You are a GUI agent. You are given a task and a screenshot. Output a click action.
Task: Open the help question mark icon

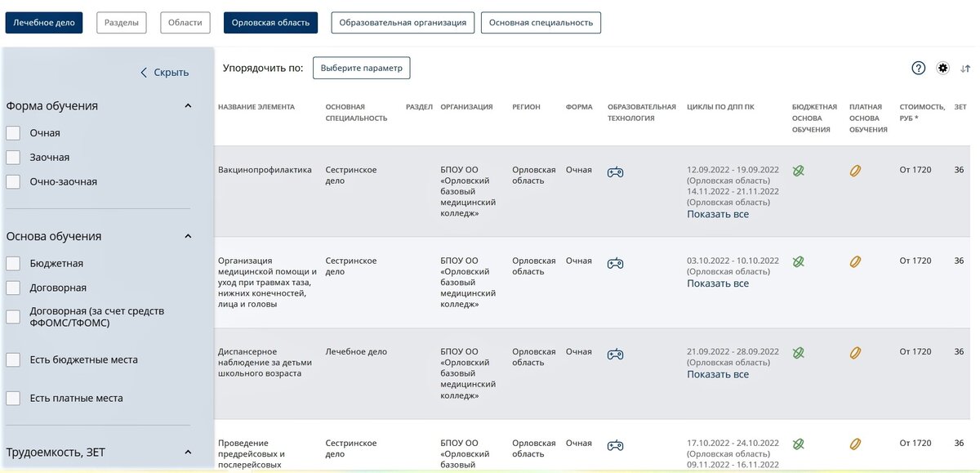918,69
